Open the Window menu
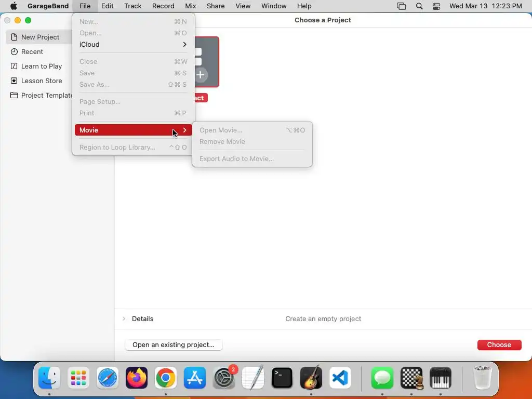 coord(274,6)
